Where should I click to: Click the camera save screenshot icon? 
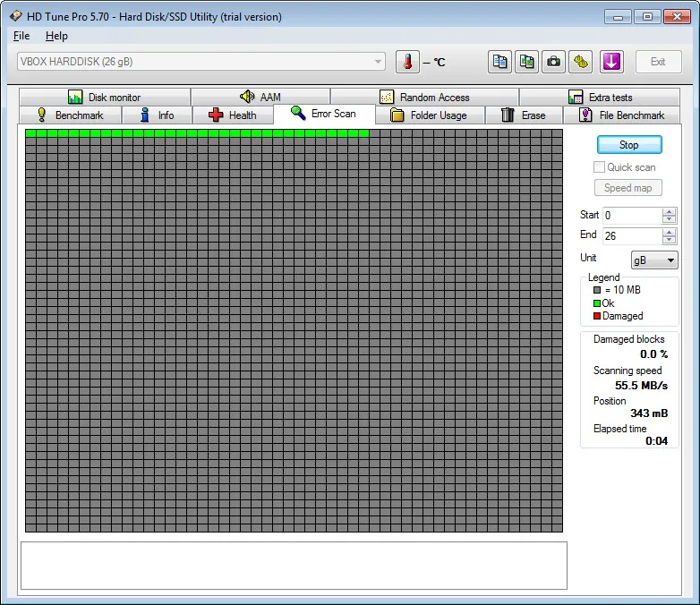click(x=553, y=62)
